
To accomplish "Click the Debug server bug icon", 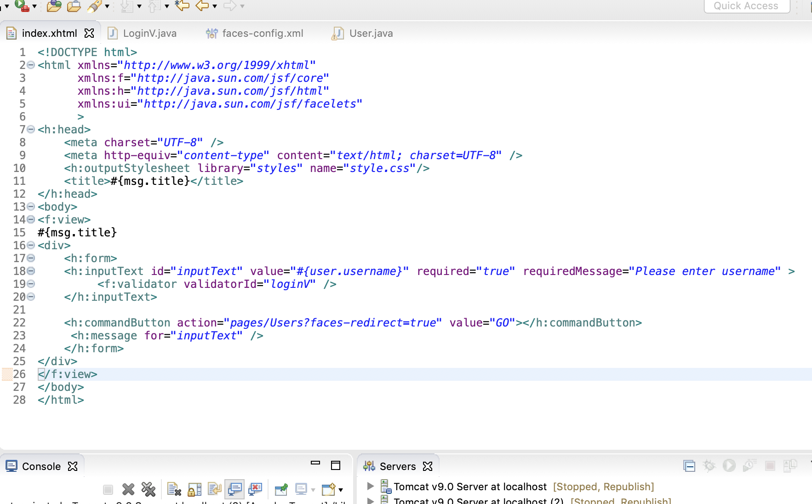I will [x=709, y=466].
